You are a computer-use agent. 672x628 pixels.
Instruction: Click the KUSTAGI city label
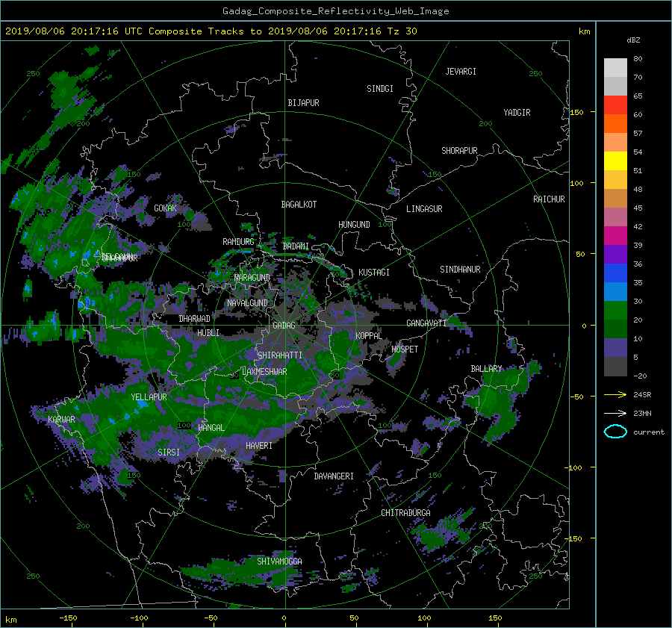point(374,273)
